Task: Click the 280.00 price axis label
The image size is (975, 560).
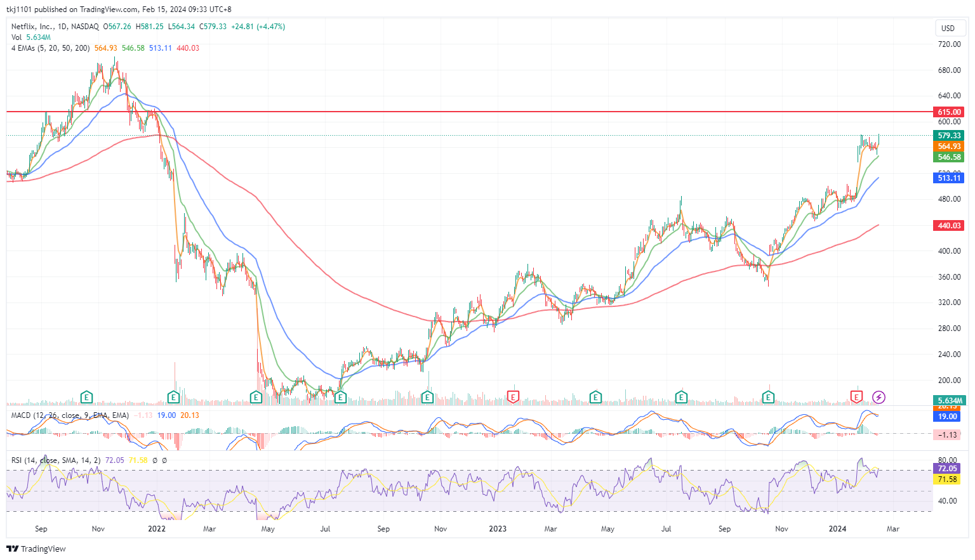Action: (x=949, y=329)
